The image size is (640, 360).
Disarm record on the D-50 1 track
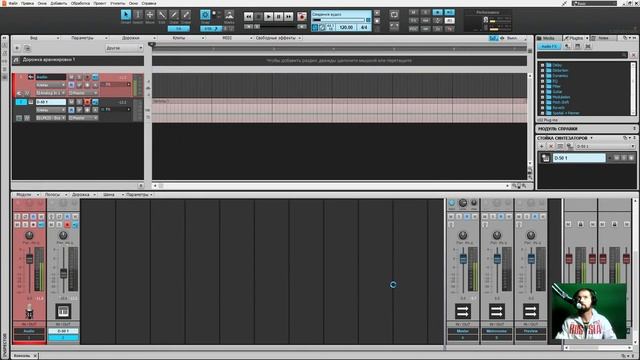(87, 102)
